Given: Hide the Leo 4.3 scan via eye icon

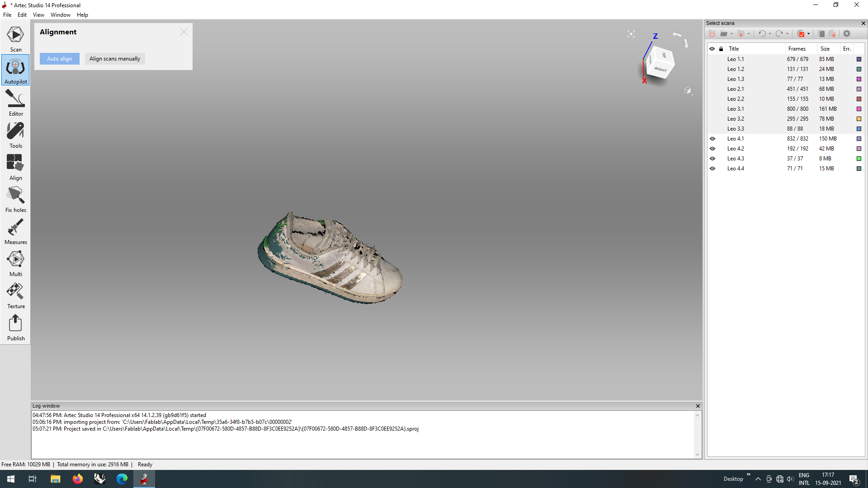Looking at the screenshot, I should click(712, 159).
